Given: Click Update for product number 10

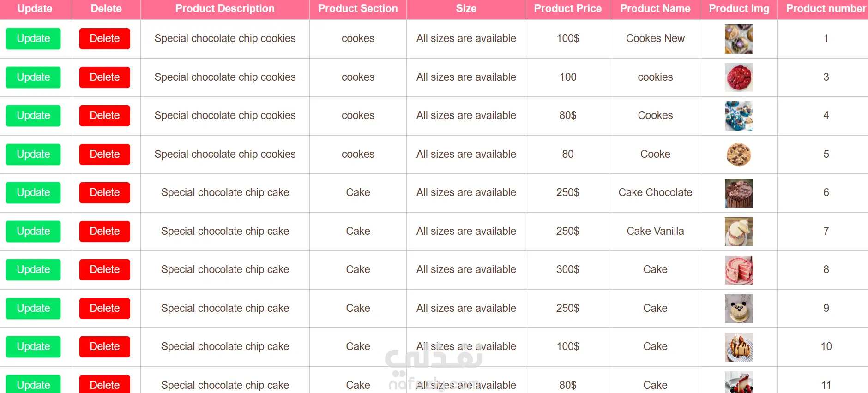Looking at the screenshot, I should 33,347.
